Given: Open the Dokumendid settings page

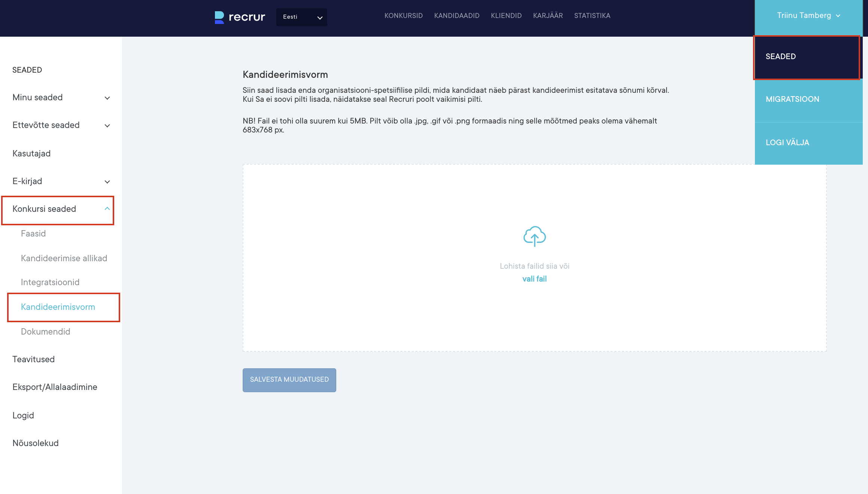Looking at the screenshot, I should 46,332.
